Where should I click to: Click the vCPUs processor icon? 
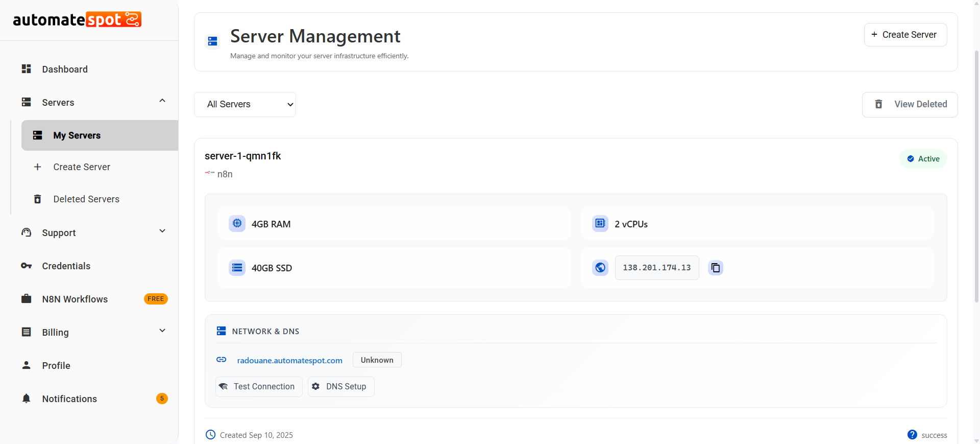[x=600, y=223]
